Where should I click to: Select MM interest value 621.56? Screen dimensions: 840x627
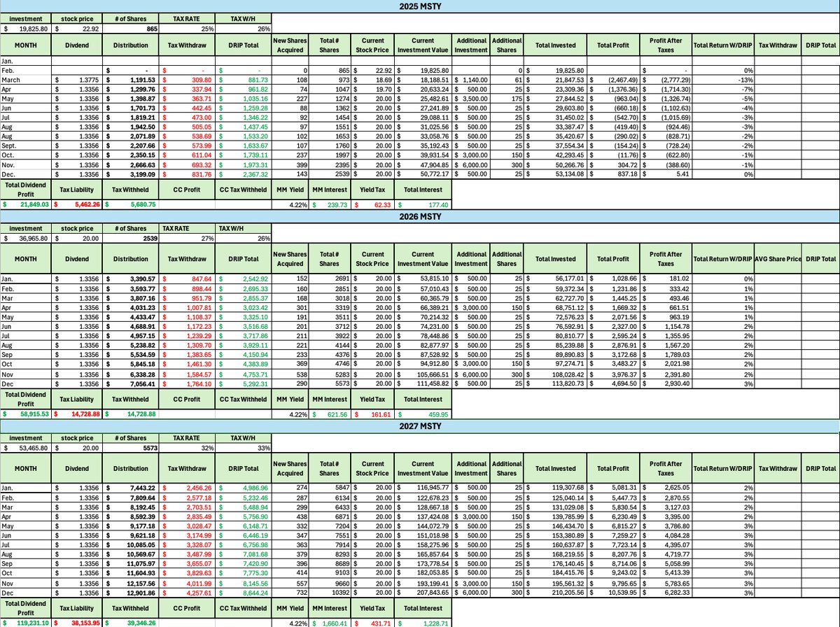coord(330,414)
